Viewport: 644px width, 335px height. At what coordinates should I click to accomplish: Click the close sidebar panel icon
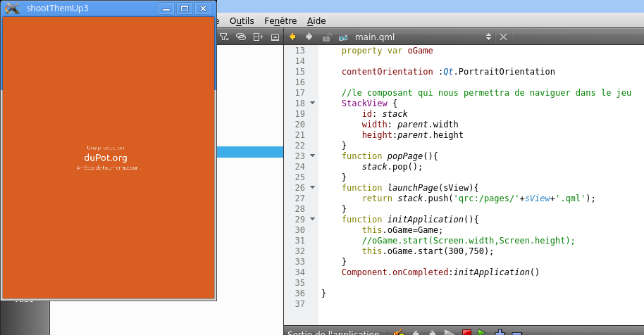[275, 37]
